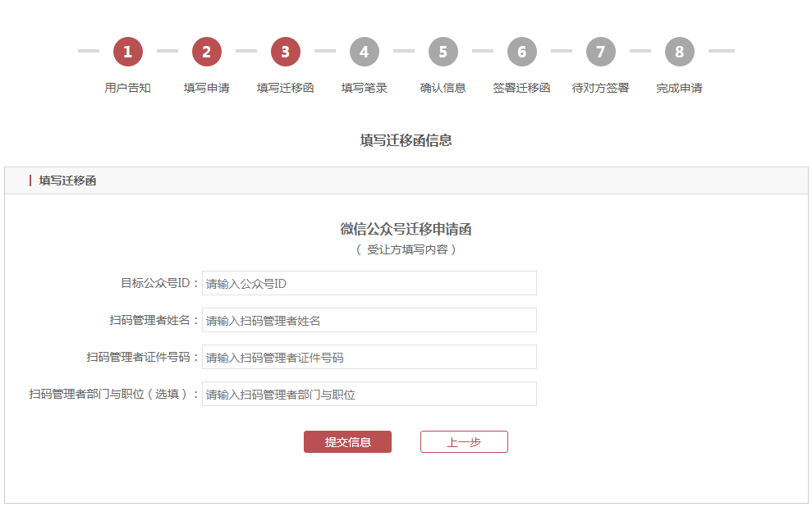Select step 1 circle 用户告知
The width and height of the screenshot is (812, 507).
(128, 52)
